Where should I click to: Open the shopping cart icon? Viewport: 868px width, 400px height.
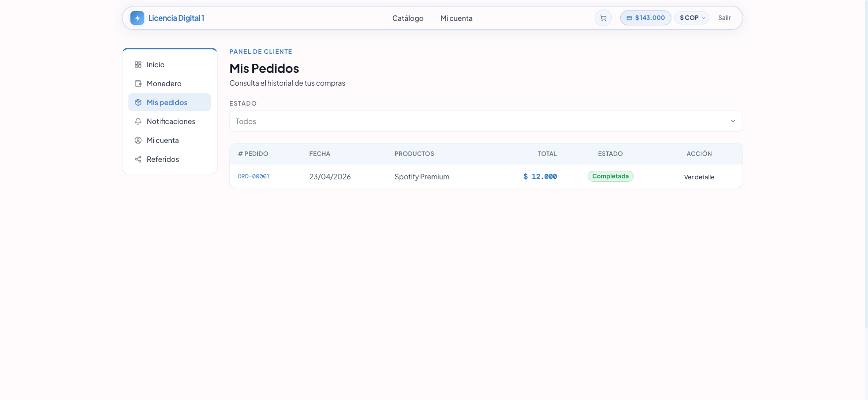(603, 18)
